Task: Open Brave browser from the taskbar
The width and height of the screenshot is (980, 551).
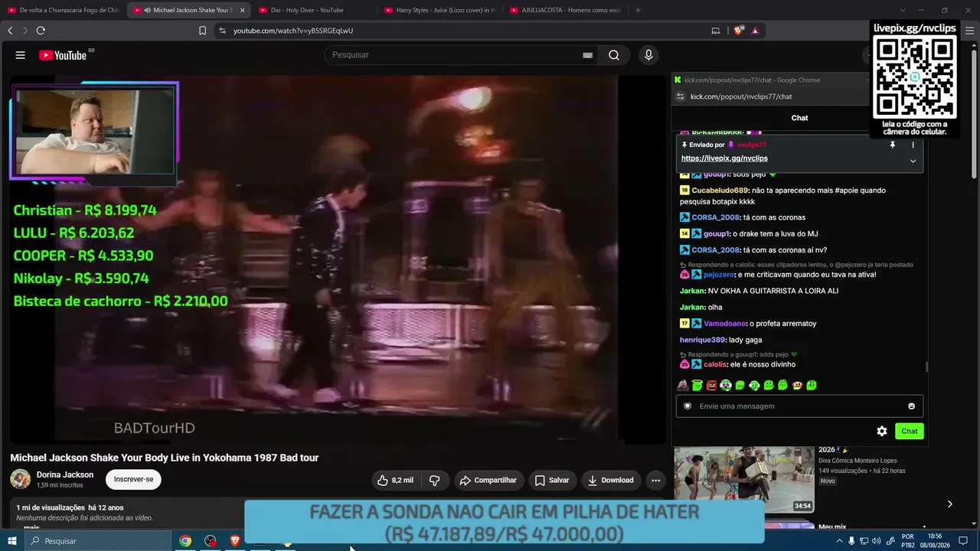Action: point(235,541)
